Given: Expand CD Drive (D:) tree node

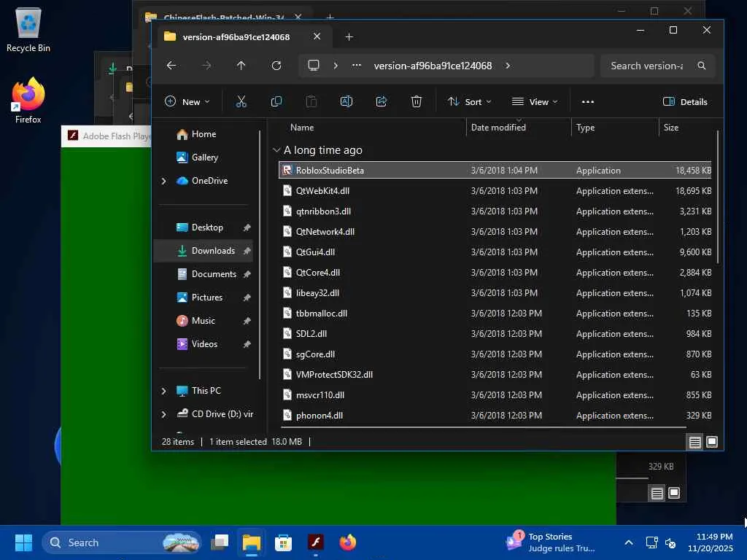Looking at the screenshot, I should click(x=164, y=414).
